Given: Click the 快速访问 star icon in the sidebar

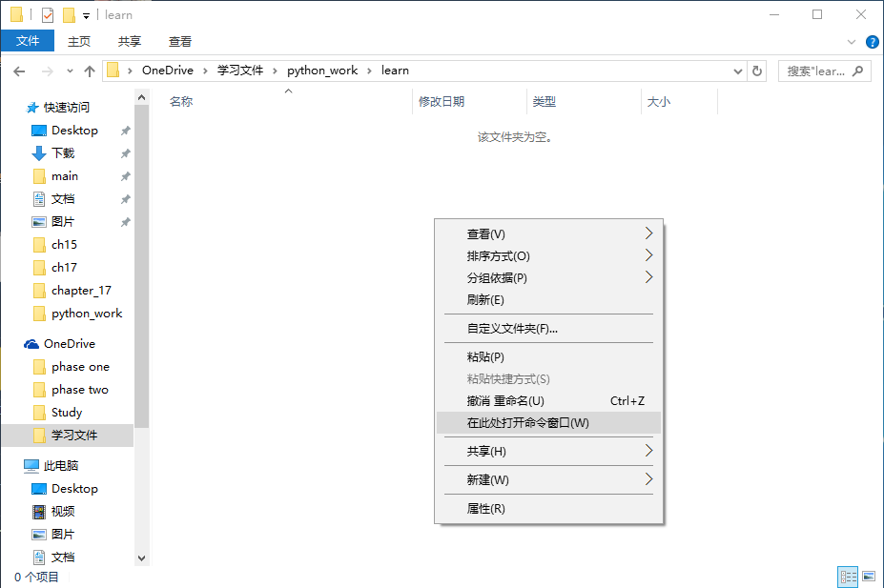Looking at the screenshot, I should coord(31,107).
